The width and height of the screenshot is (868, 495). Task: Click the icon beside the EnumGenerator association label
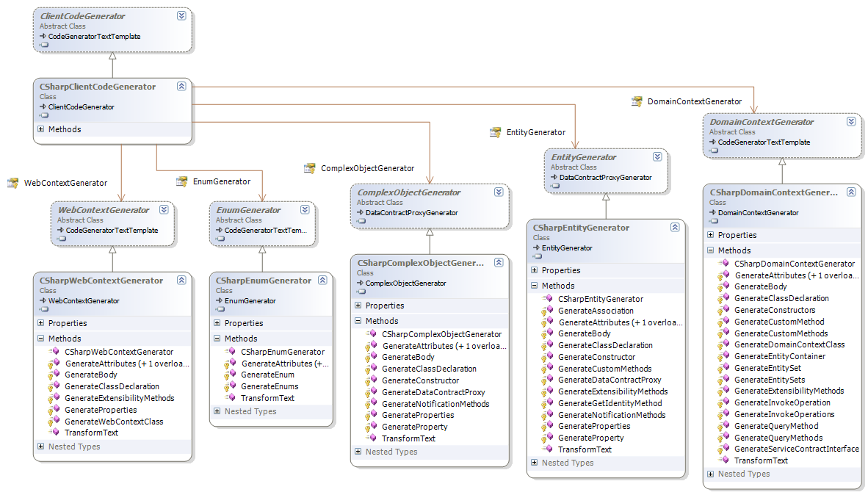[181, 181]
